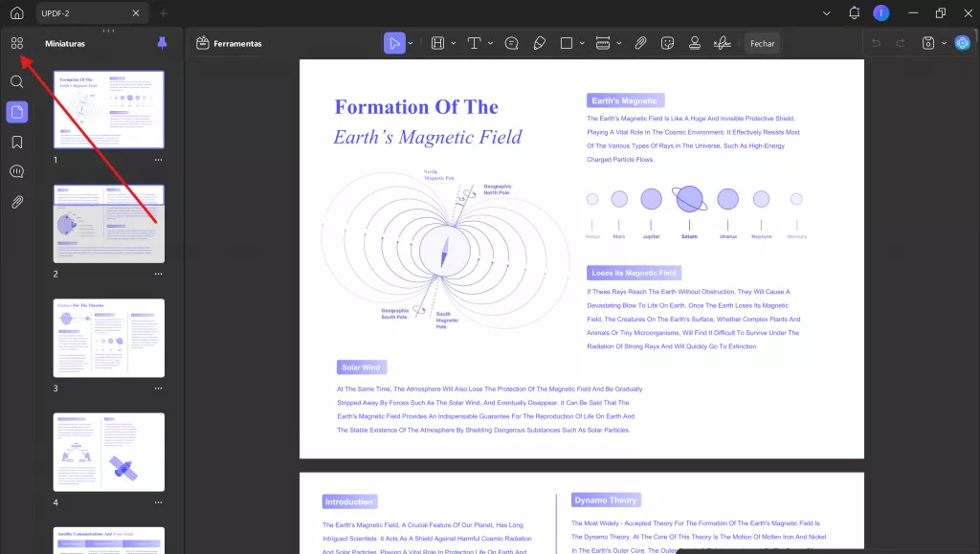
Task: Select the stamp tool icon
Action: (695, 43)
